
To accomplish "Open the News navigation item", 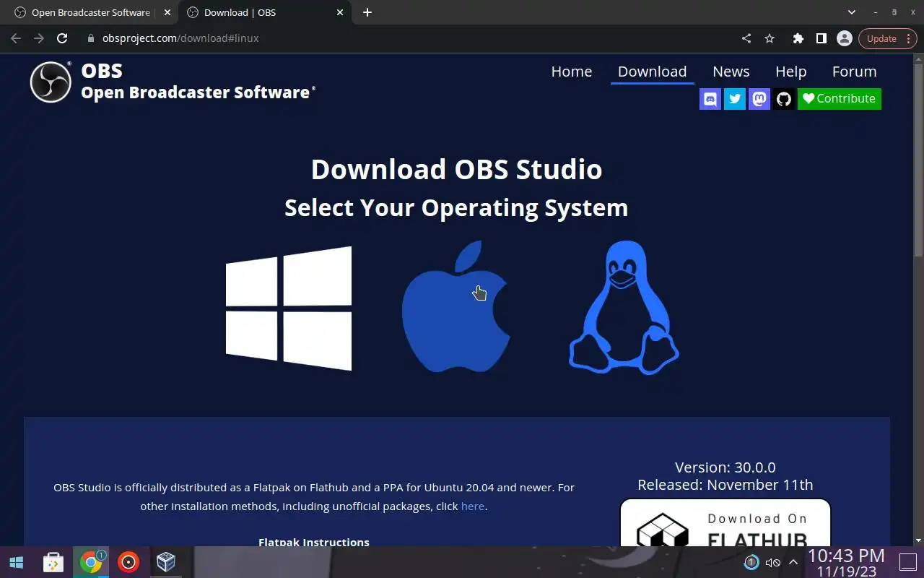I will [731, 72].
